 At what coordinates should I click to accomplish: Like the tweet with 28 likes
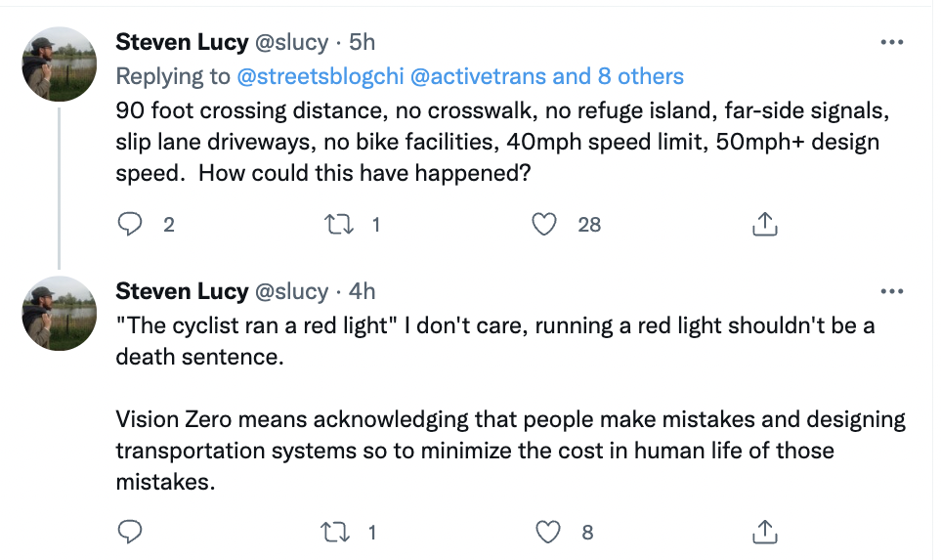544,224
